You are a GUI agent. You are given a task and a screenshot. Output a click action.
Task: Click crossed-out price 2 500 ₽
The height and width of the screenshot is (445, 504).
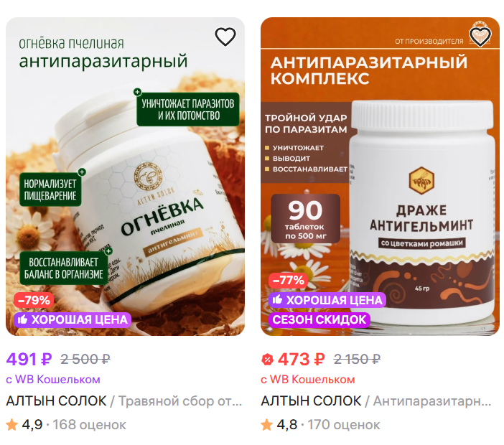(x=85, y=359)
